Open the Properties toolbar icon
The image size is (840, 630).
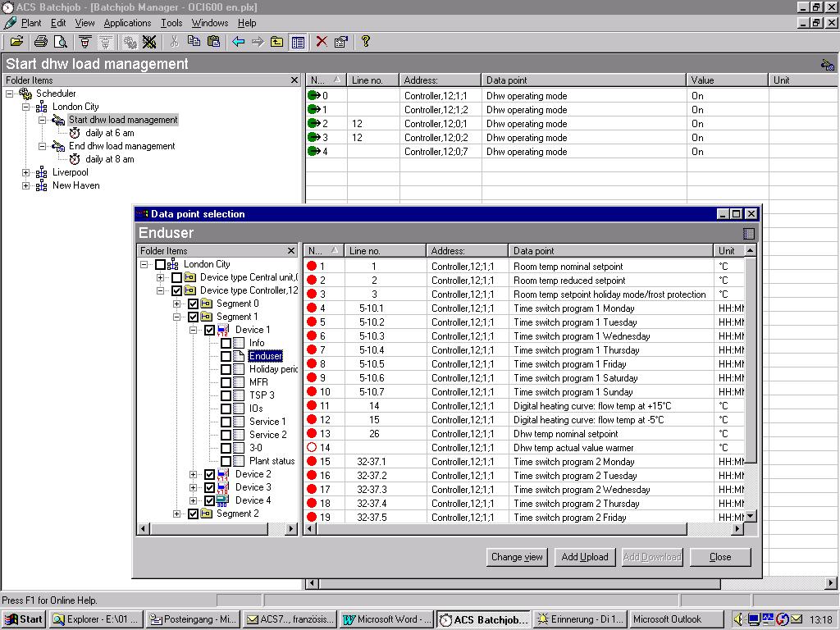point(340,41)
